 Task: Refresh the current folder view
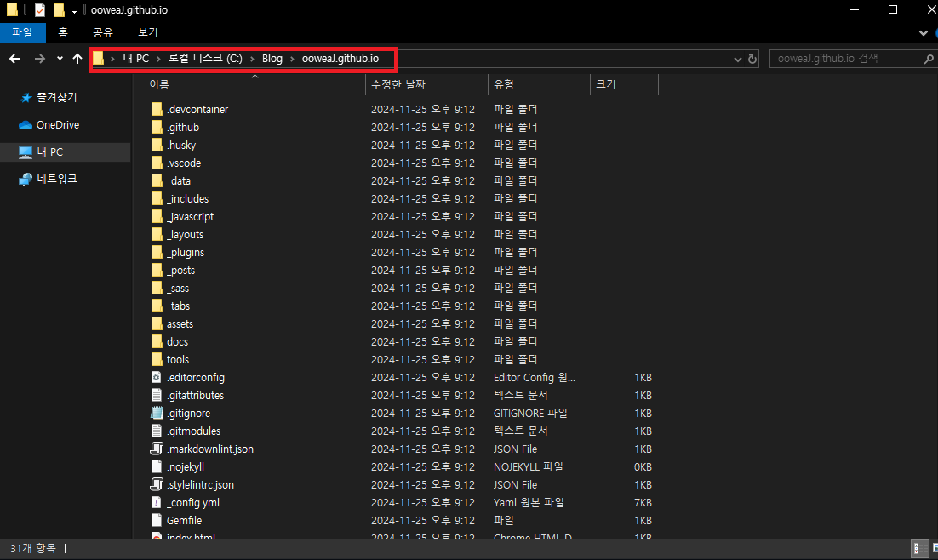point(752,59)
